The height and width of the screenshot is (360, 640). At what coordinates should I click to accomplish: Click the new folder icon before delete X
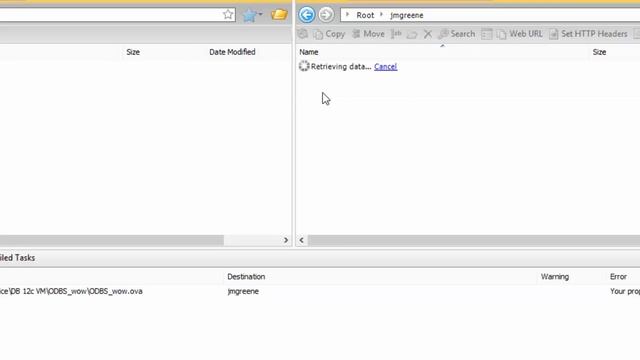tap(412, 34)
